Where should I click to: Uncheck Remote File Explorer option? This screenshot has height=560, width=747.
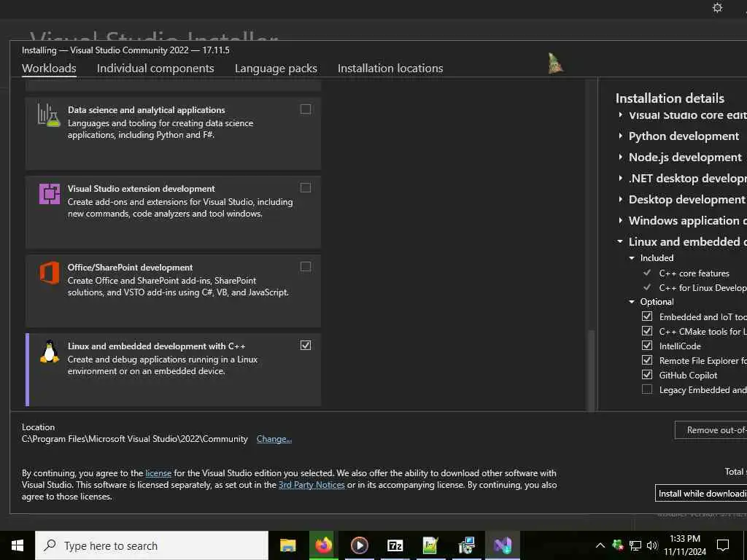(x=647, y=360)
